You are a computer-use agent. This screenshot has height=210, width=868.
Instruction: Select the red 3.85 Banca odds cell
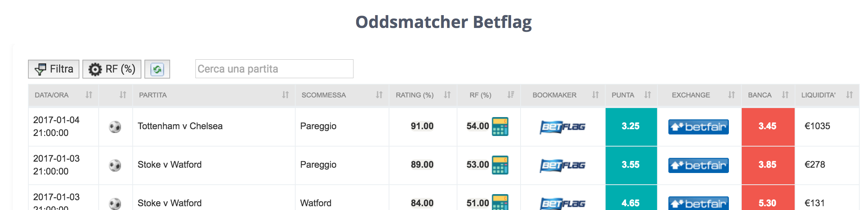pyautogui.click(x=768, y=165)
